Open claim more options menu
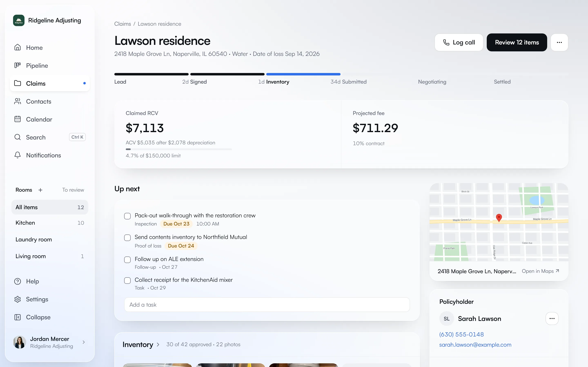 [559, 42]
